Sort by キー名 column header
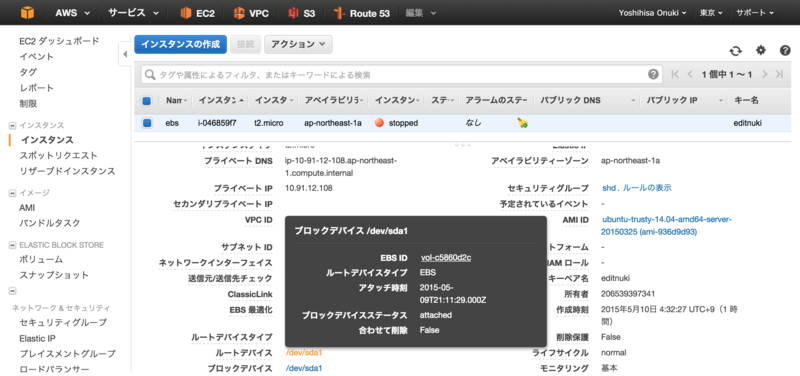 click(746, 101)
